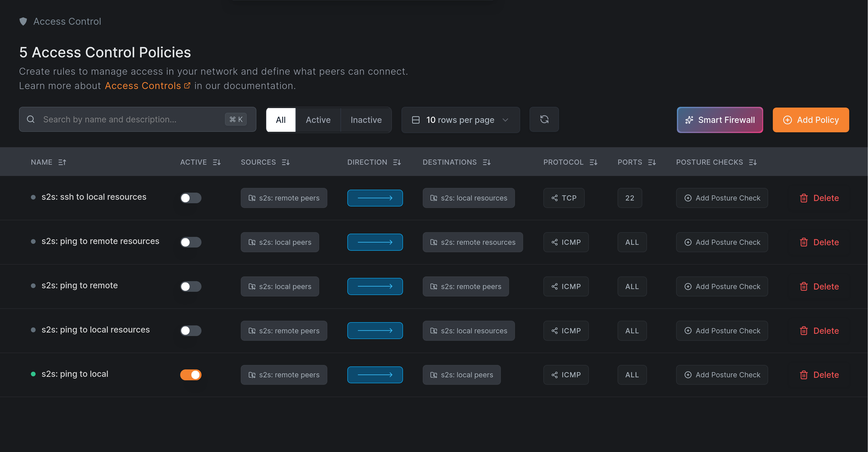Screen dimensions: 868x452
Task: Click the search by name input field
Action: 128,119
